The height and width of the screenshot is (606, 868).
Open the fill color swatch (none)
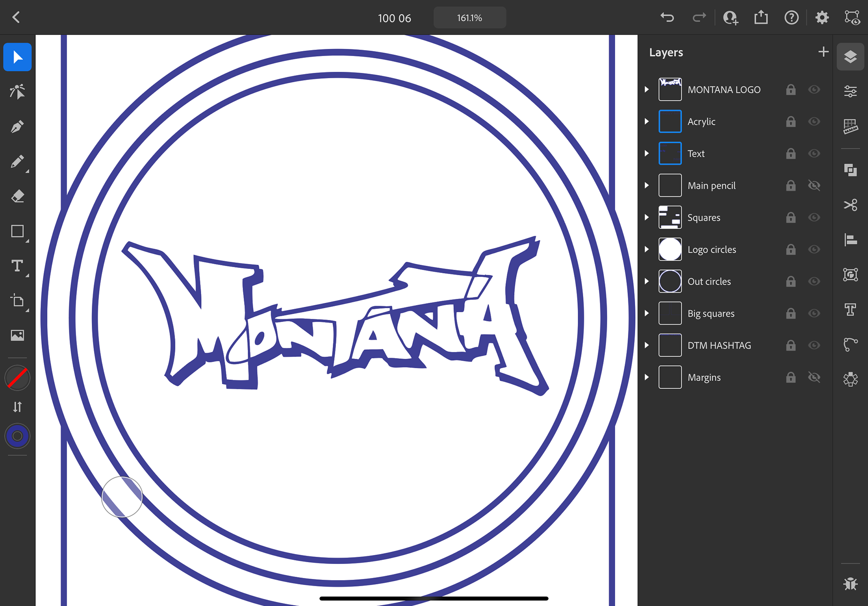click(x=17, y=378)
